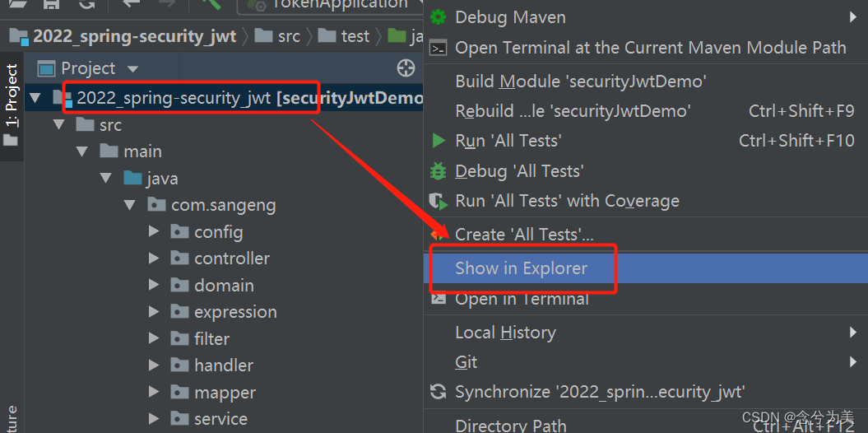
Task: Click the Ctrl+Shift+F9 shortcut text
Action: tap(801, 111)
